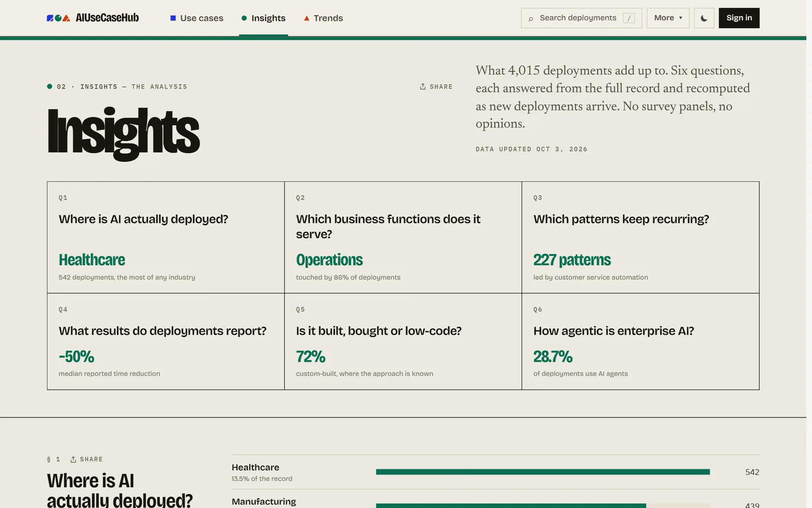Share the Insights page via header SHARE
The image size is (812, 508).
(436, 87)
